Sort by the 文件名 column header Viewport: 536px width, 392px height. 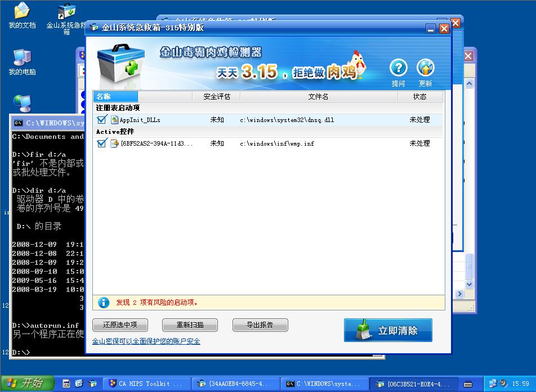pyautogui.click(x=319, y=97)
